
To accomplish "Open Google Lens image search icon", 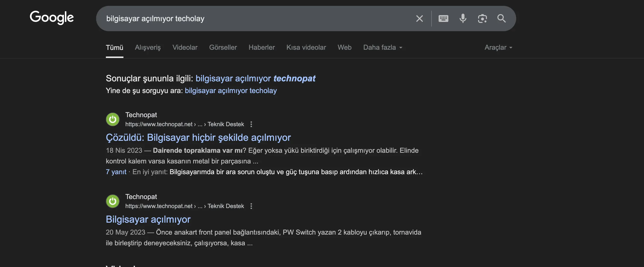I will click(x=482, y=19).
